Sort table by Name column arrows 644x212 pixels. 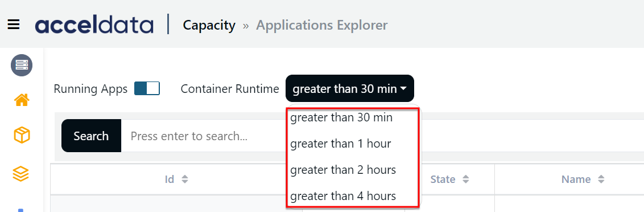click(x=601, y=179)
